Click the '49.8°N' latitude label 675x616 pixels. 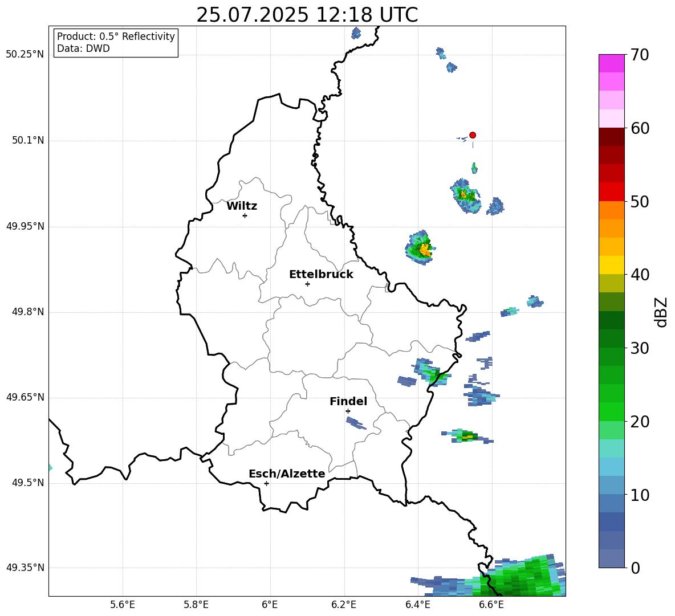(x=28, y=312)
